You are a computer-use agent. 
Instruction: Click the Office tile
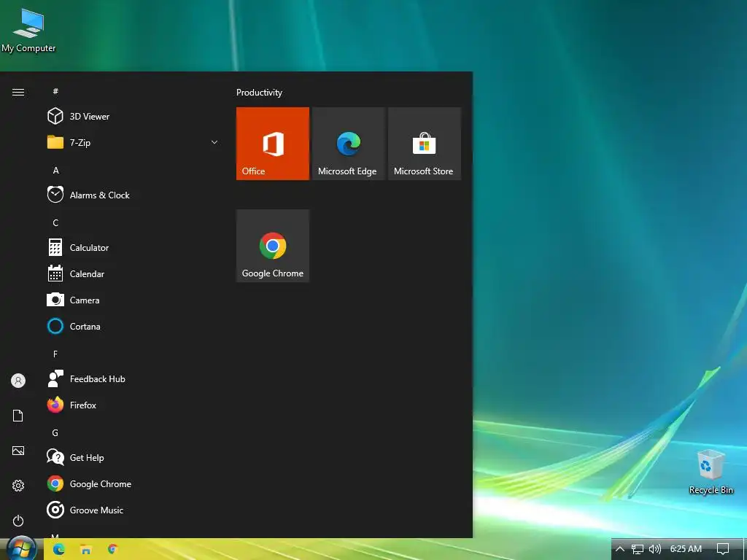pyautogui.click(x=273, y=144)
